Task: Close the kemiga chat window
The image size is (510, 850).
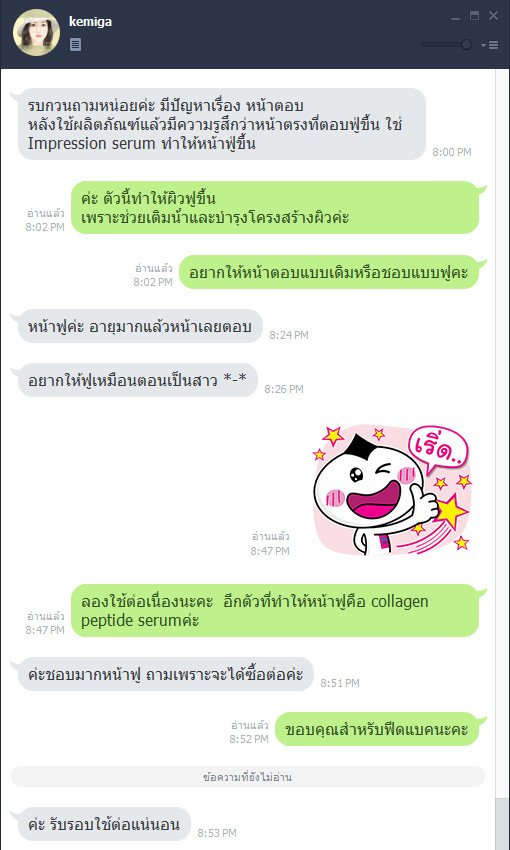Action: (493, 16)
